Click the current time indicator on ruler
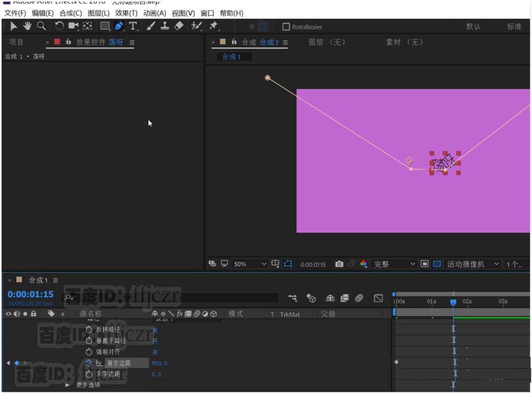Image resolution: width=532 pixels, height=394 pixels. (453, 302)
